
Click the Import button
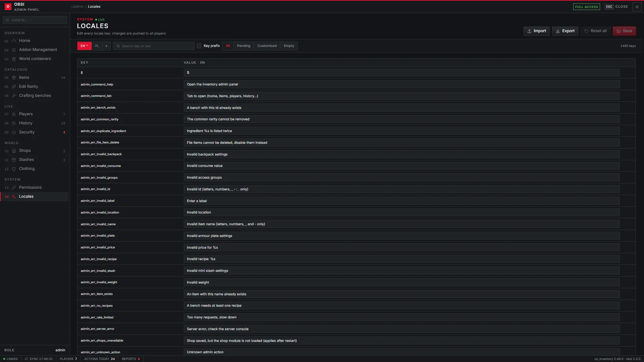(x=537, y=31)
